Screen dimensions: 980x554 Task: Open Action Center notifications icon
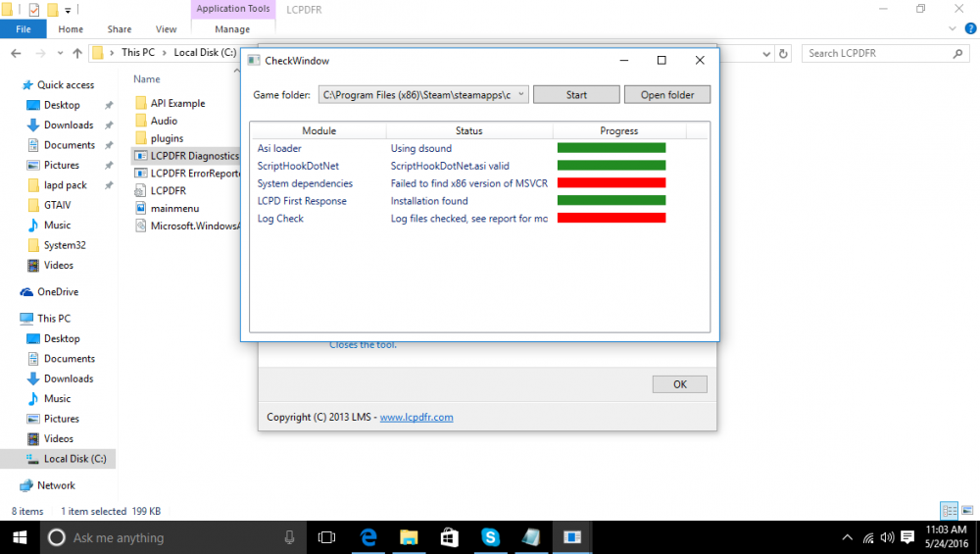pos(906,537)
